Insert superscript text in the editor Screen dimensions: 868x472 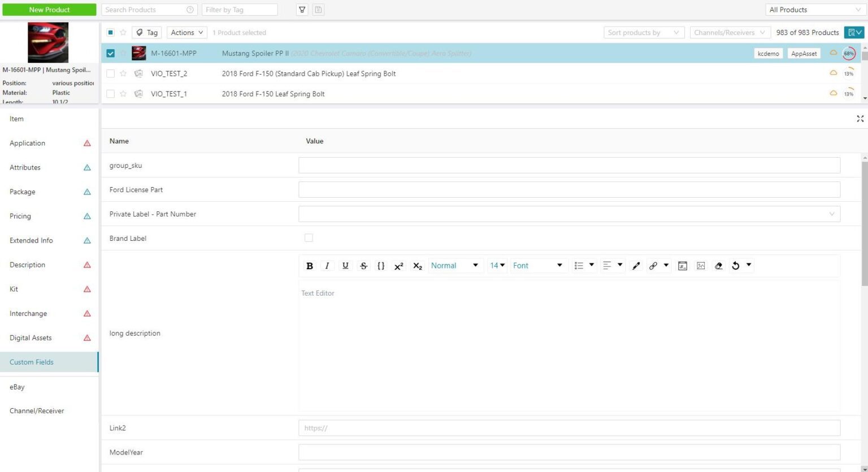point(398,265)
